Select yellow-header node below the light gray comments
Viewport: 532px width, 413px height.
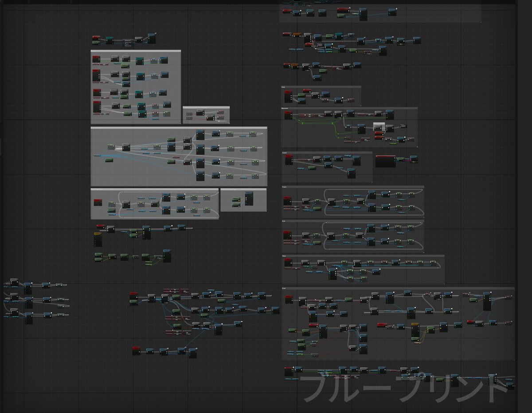(x=98, y=239)
